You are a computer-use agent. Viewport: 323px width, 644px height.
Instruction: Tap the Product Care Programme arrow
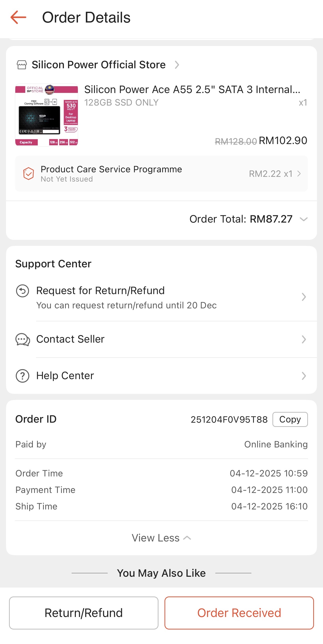[x=299, y=174]
